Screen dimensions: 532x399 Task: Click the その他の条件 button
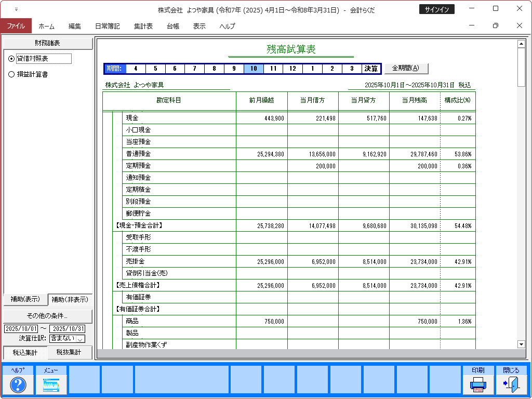47,316
